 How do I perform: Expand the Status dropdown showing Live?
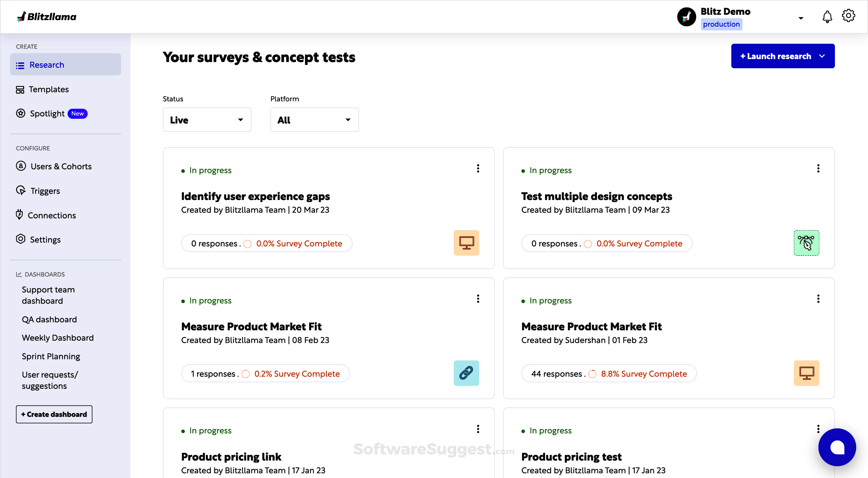pyautogui.click(x=207, y=120)
